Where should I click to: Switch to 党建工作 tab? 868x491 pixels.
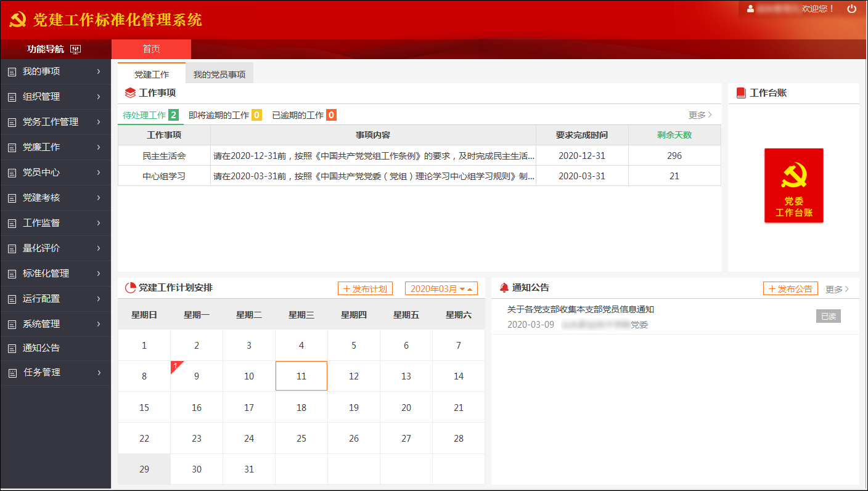click(152, 74)
